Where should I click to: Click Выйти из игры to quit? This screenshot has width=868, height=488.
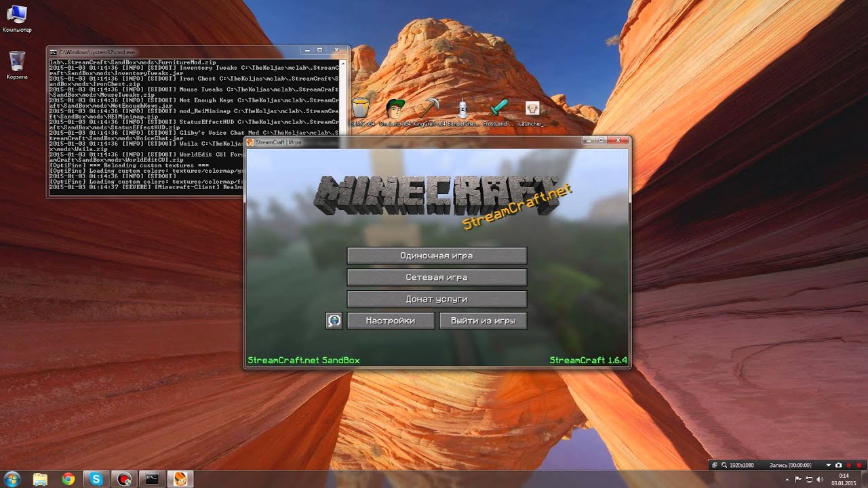coord(483,321)
